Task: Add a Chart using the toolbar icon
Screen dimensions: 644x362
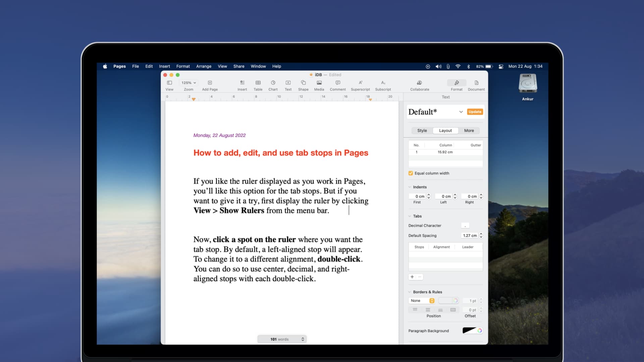Action: [273, 82]
